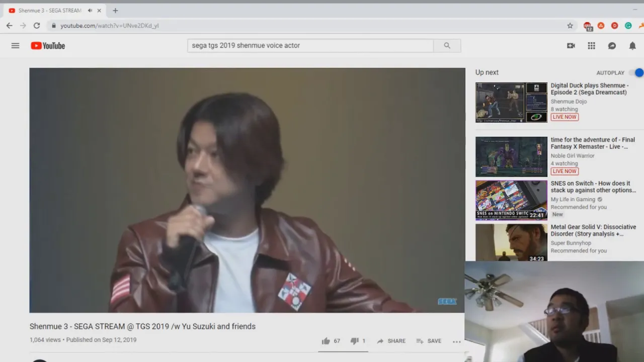The height and width of the screenshot is (362, 644).
Task: Open the orange extension icon in toolbar
Action: (601, 26)
